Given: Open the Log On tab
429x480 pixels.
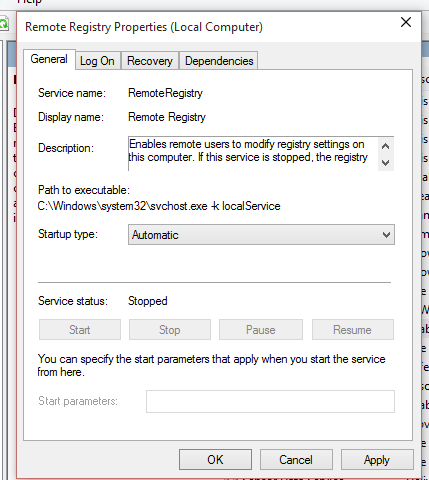Looking at the screenshot, I should click(x=97, y=61).
